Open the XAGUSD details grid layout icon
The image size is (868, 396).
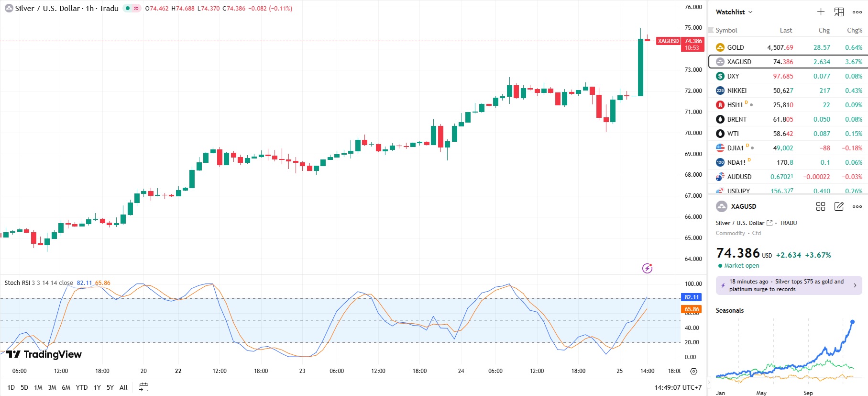coord(821,206)
